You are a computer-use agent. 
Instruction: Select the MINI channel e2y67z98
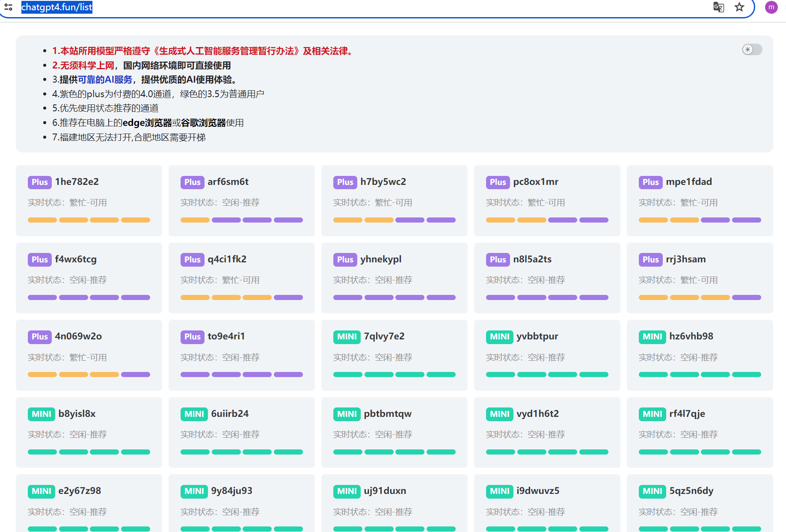click(89, 503)
